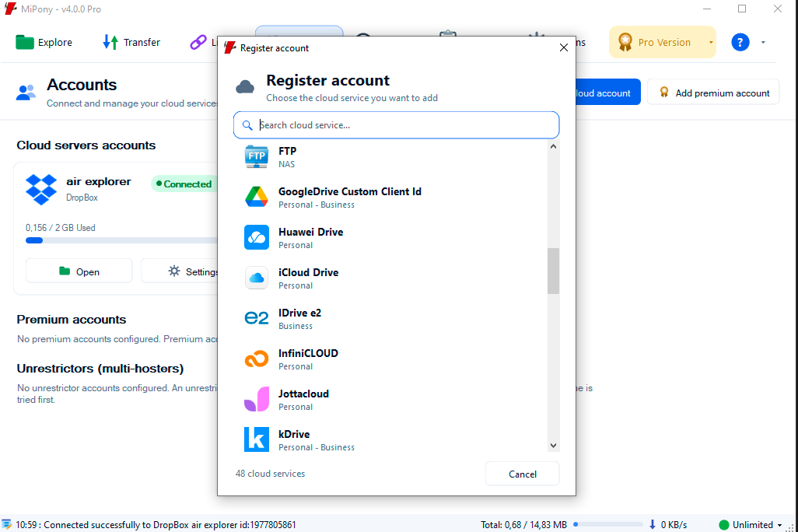Choose the iCloud Drive icon
Image resolution: width=798 pixels, height=532 pixels.
click(x=257, y=278)
